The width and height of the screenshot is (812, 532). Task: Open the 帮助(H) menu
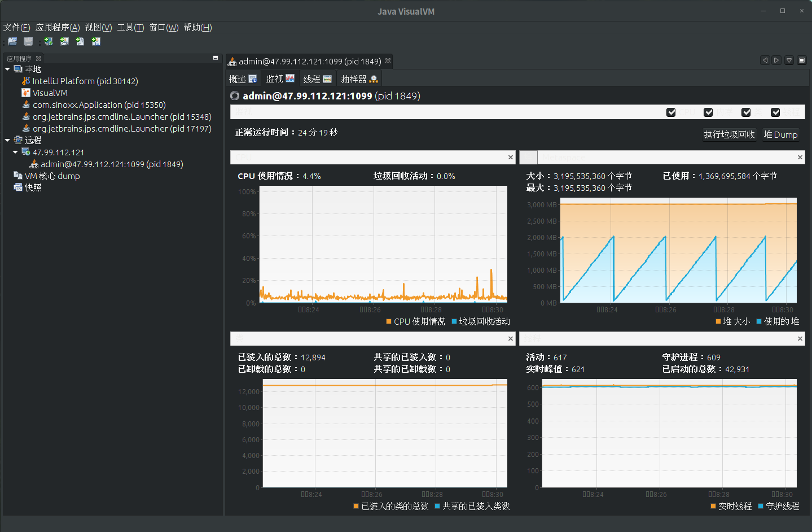pos(197,27)
